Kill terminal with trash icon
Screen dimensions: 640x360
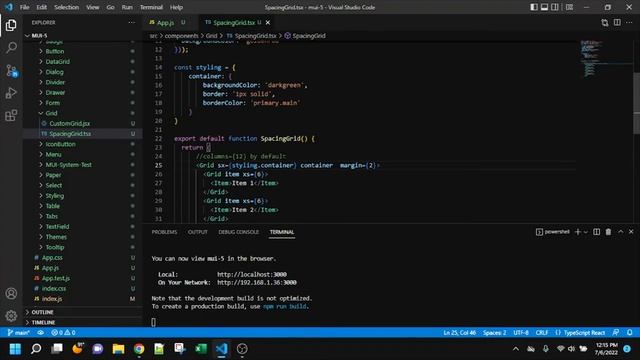coord(608,232)
